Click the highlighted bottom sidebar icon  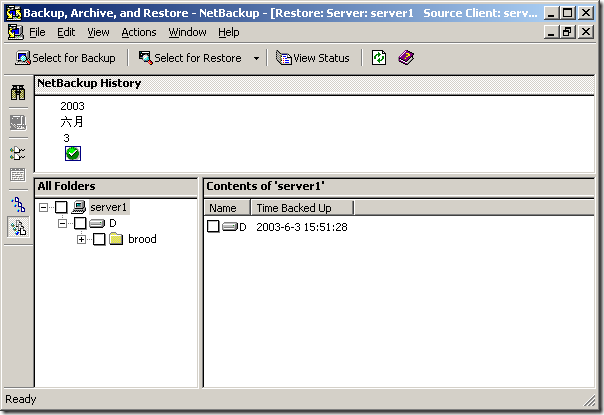point(18,227)
